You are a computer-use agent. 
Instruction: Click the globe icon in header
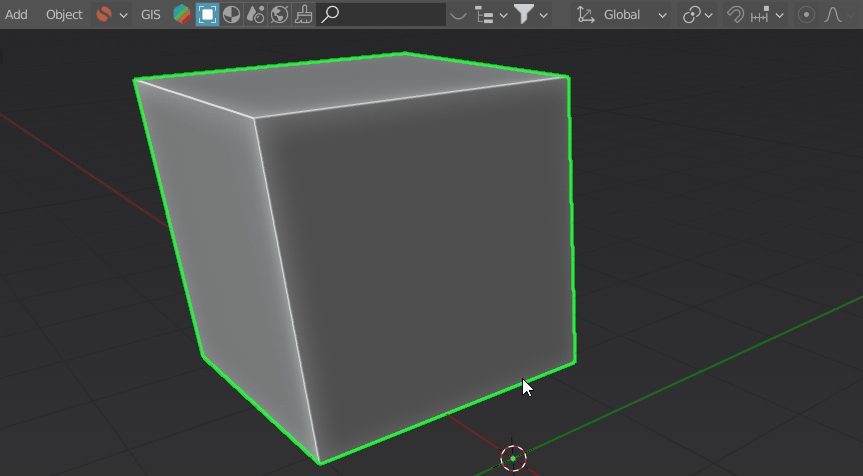[280, 15]
